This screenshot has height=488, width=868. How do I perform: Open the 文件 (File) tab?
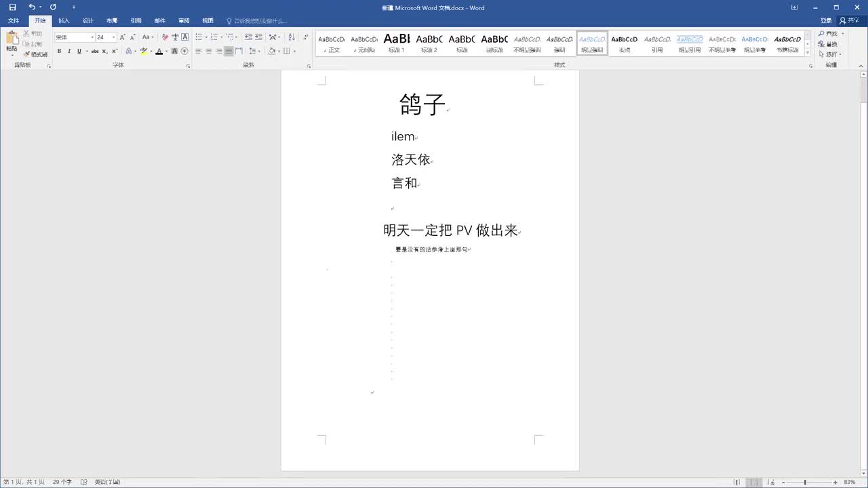point(14,21)
